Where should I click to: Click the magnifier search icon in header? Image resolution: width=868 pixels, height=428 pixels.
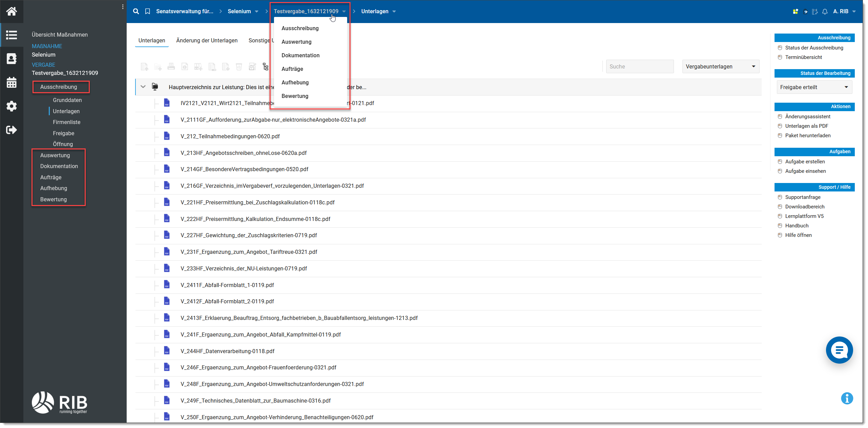[136, 11]
